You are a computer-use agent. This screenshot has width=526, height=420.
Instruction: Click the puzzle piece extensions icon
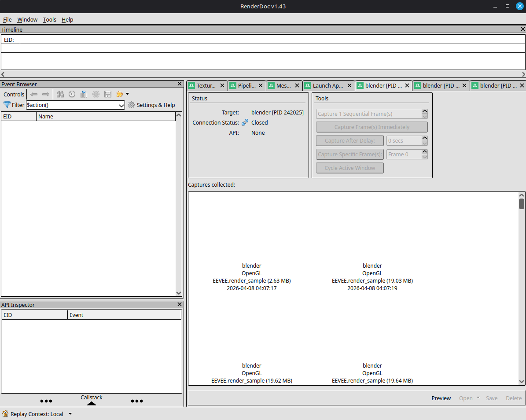[119, 94]
